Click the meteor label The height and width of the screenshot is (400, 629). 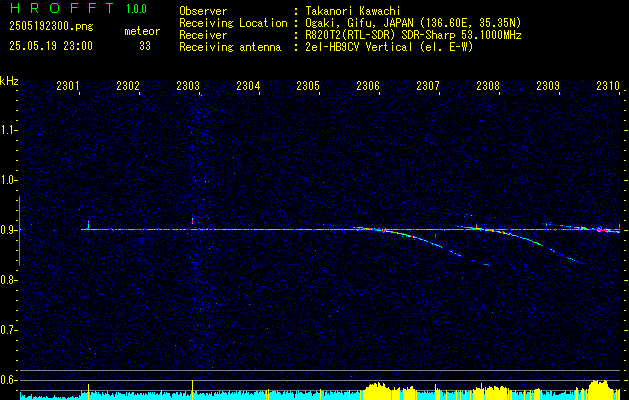(142, 31)
